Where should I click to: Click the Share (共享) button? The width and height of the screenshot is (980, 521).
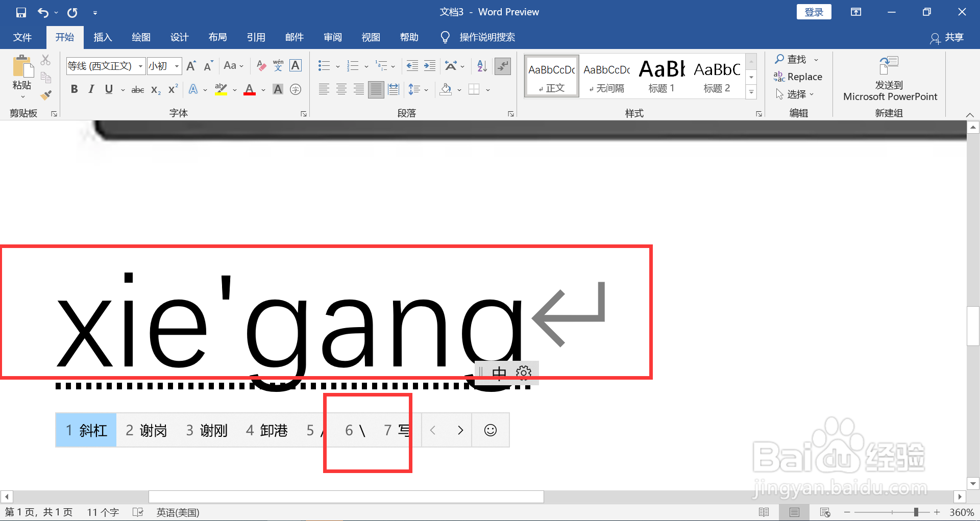947,38
